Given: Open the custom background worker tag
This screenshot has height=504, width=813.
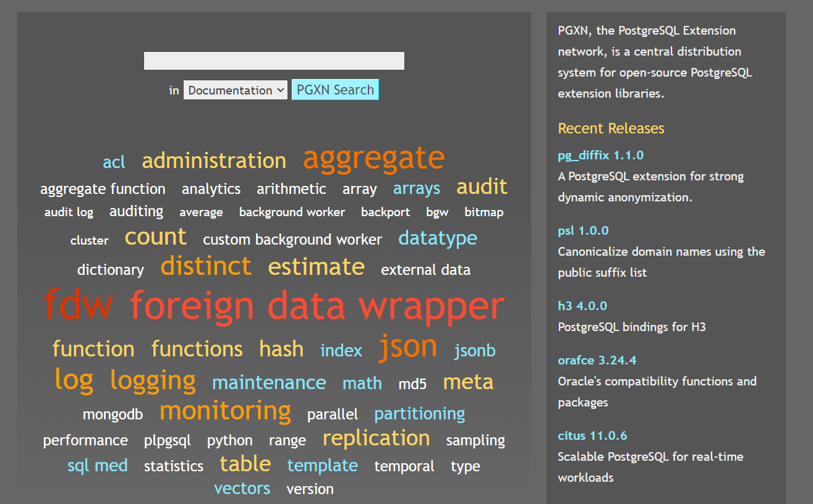Looking at the screenshot, I should (x=292, y=240).
